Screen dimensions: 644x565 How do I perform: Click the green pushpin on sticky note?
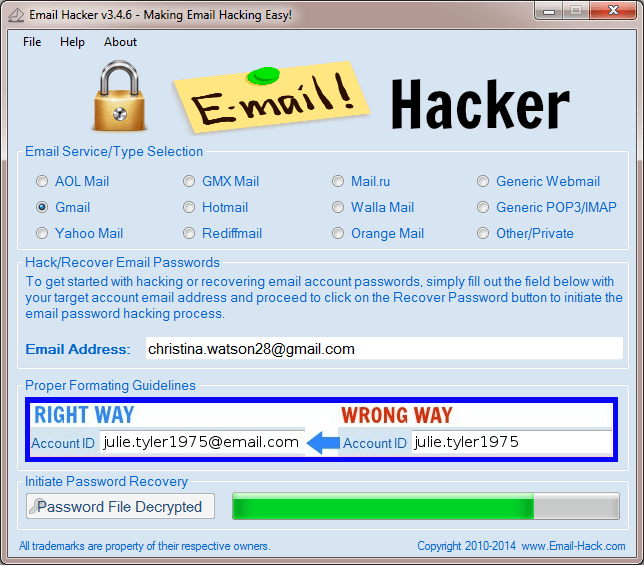tap(263, 76)
